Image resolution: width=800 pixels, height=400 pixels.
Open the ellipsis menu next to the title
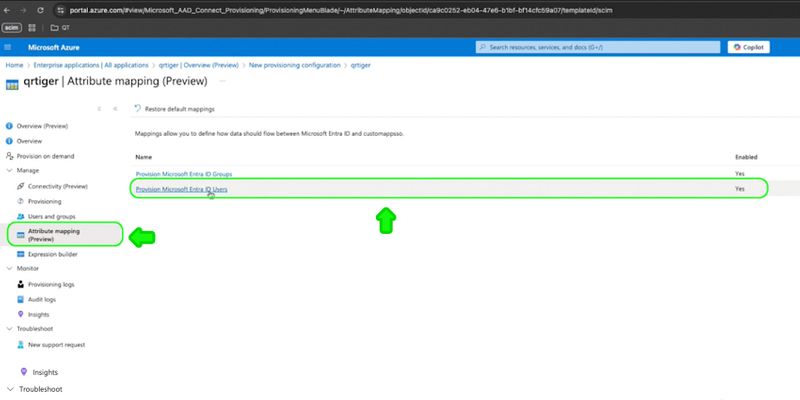pos(222,81)
